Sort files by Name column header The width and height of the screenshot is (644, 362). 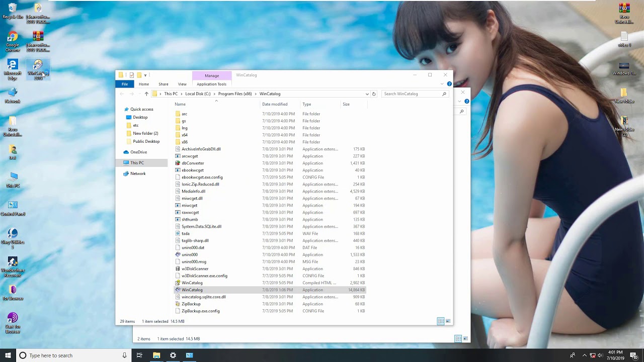pos(217,104)
